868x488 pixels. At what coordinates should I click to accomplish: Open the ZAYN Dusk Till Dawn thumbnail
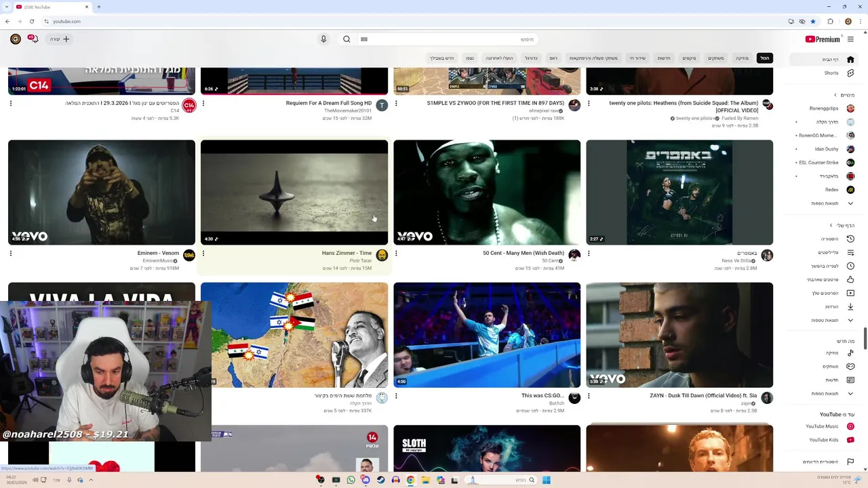[x=679, y=335]
